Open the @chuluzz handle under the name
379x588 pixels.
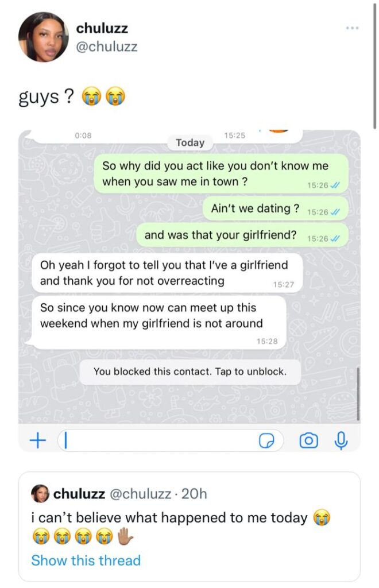(107, 47)
